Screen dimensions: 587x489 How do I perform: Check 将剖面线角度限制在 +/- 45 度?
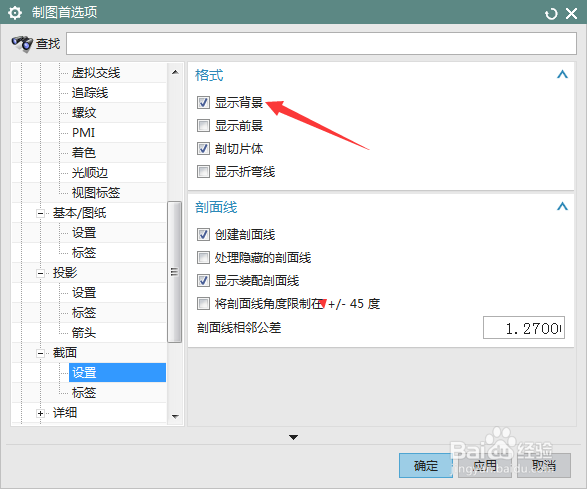tap(203, 304)
